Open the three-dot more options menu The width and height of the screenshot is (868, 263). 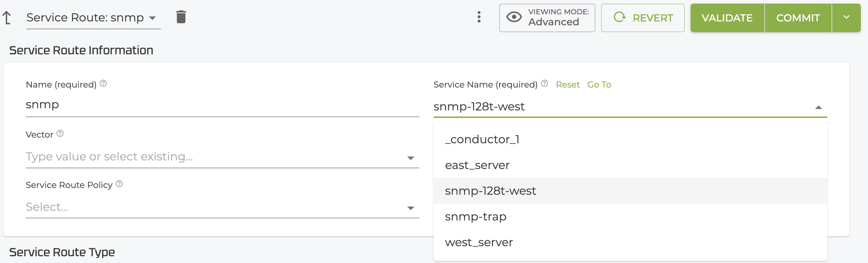[x=479, y=17]
